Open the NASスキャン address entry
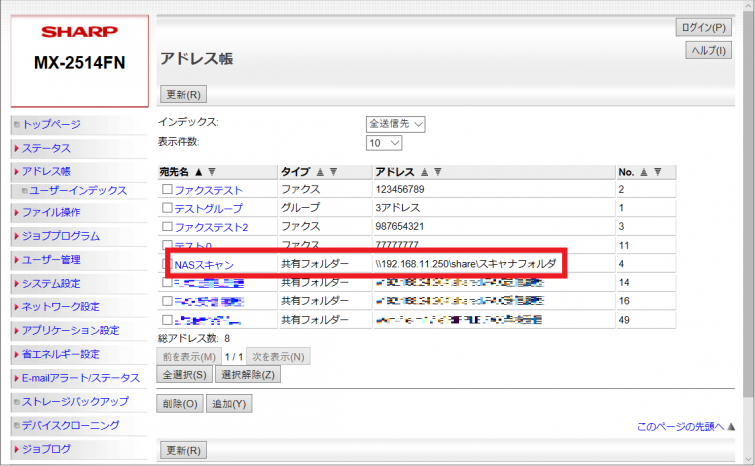Viewport: 755px width, 466px height. 204,264
